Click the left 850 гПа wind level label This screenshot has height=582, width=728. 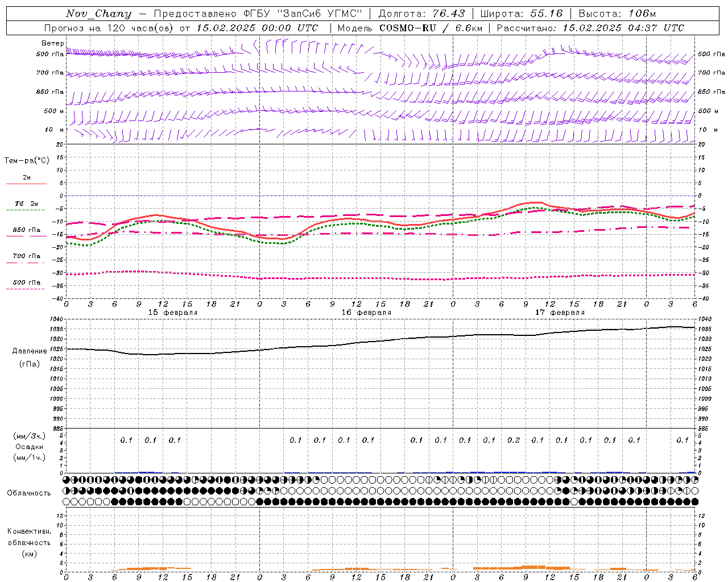tap(50, 92)
